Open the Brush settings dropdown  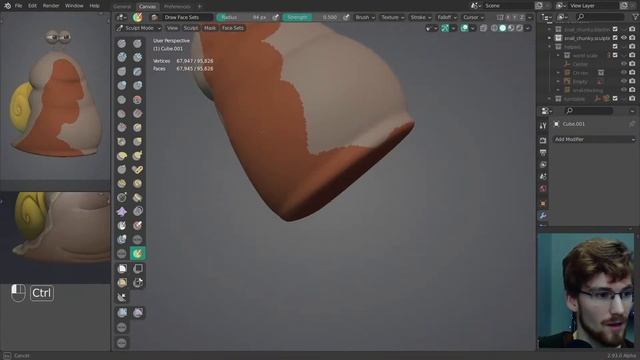[365, 17]
